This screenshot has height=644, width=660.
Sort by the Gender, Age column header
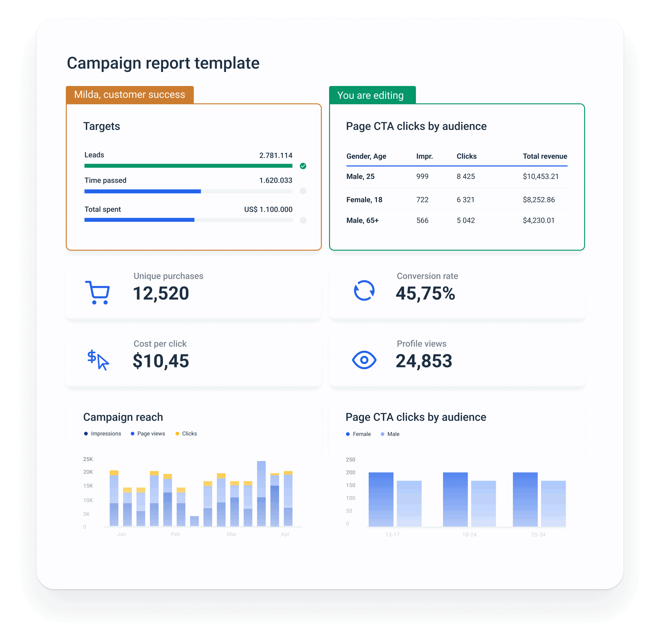(366, 156)
